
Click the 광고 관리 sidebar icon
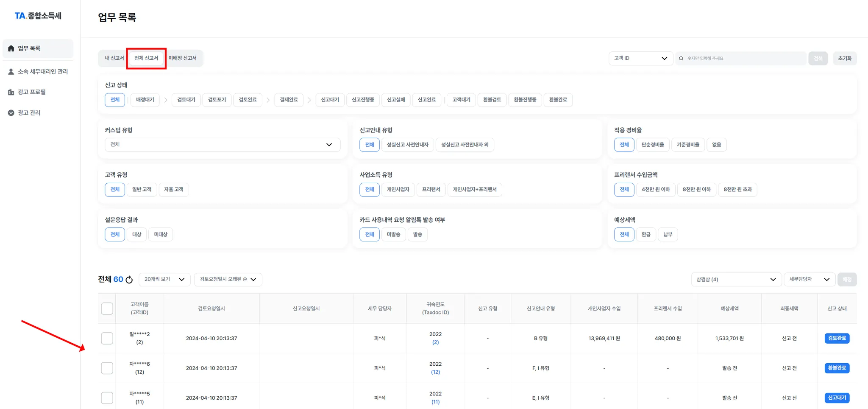(x=11, y=113)
